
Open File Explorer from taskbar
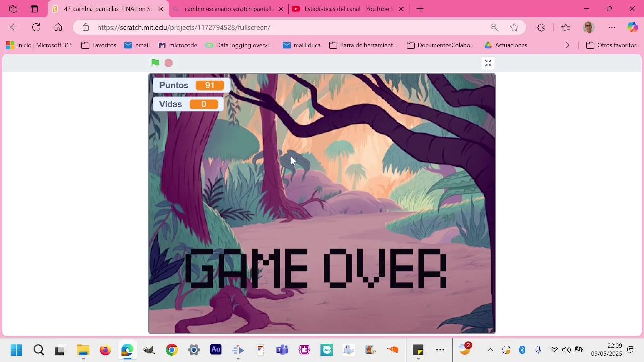pyautogui.click(x=83, y=350)
